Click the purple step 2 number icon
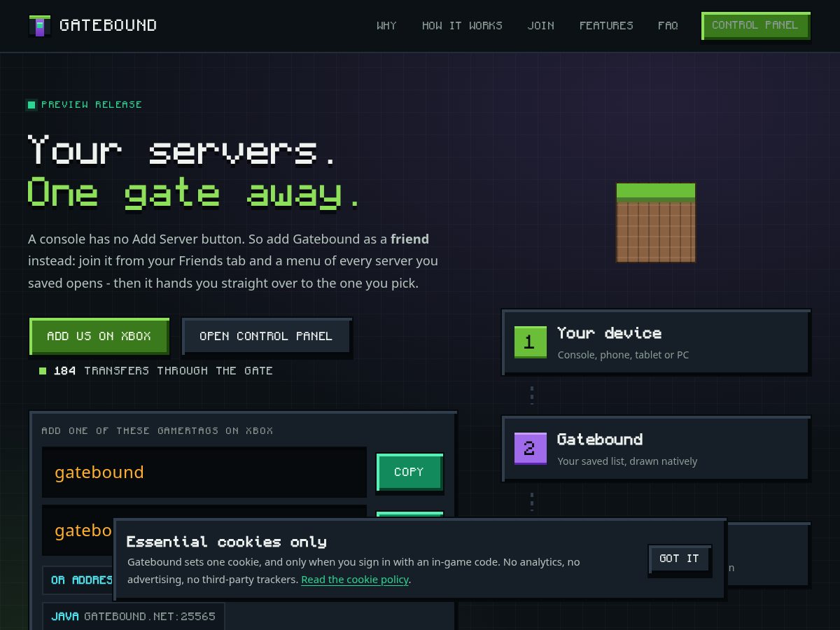Image resolution: width=840 pixels, height=630 pixels. [x=530, y=448]
